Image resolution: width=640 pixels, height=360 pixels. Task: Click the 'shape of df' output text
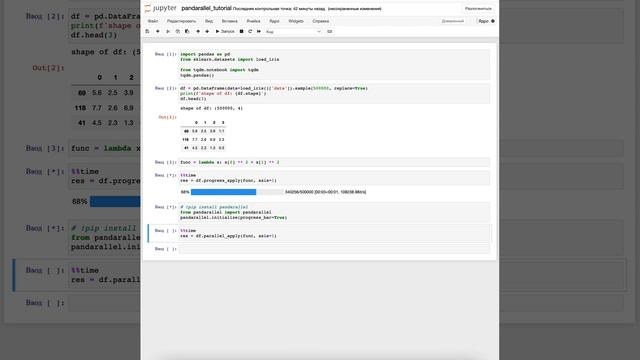tap(211, 108)
